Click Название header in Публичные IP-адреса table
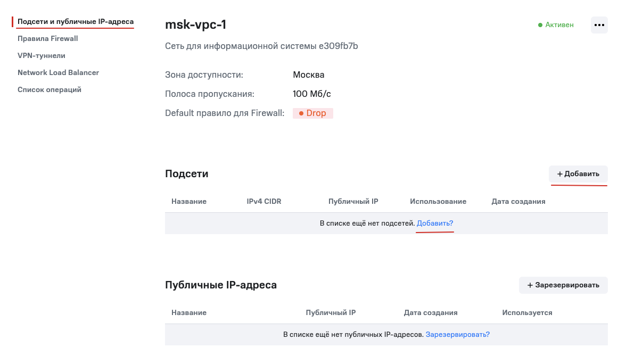This screenshot has height=364, width=626. tap(189, 313)
